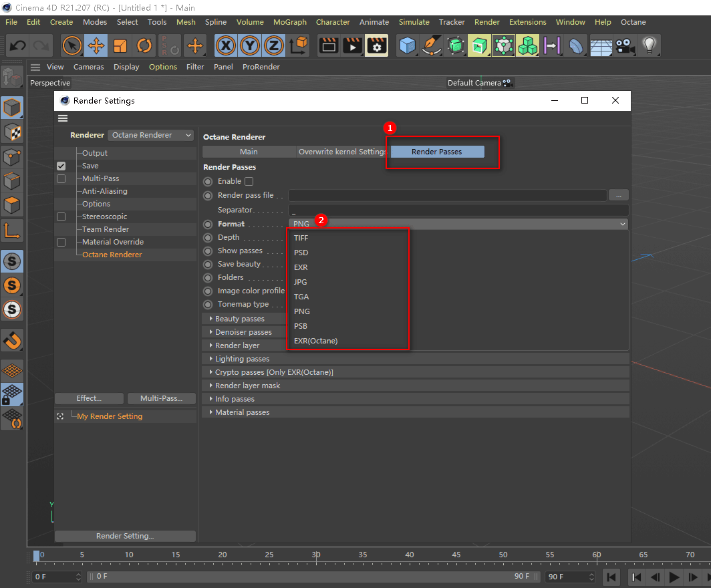Open the MoGraph menu
The height and width of the screenshot is (588, 711).
289,22
